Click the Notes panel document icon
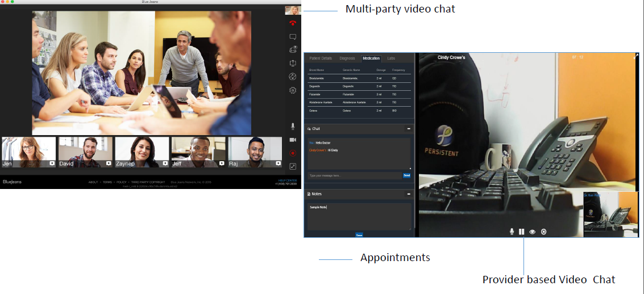Screen dimensions: 644x294 [x=309, y=194]
